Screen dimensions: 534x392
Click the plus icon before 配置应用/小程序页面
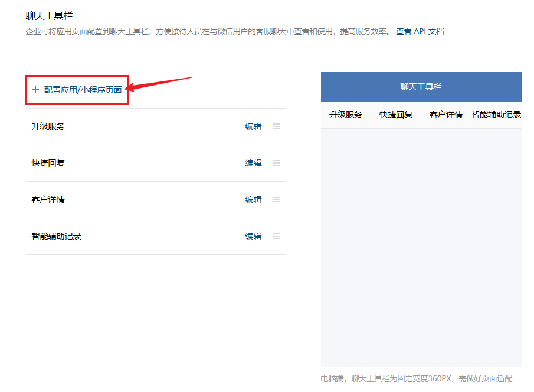click(35, 90)
